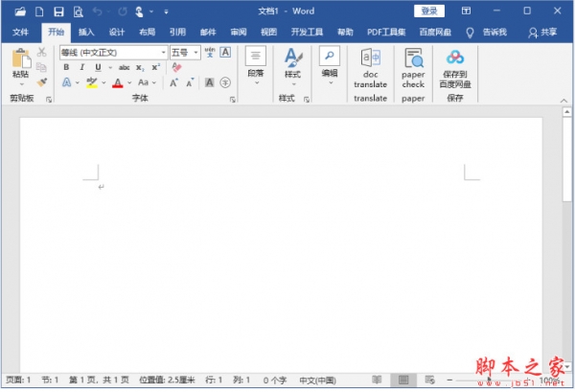Open the 编辑 editing button
Screen dimensions: 575x392
(330, 66)
